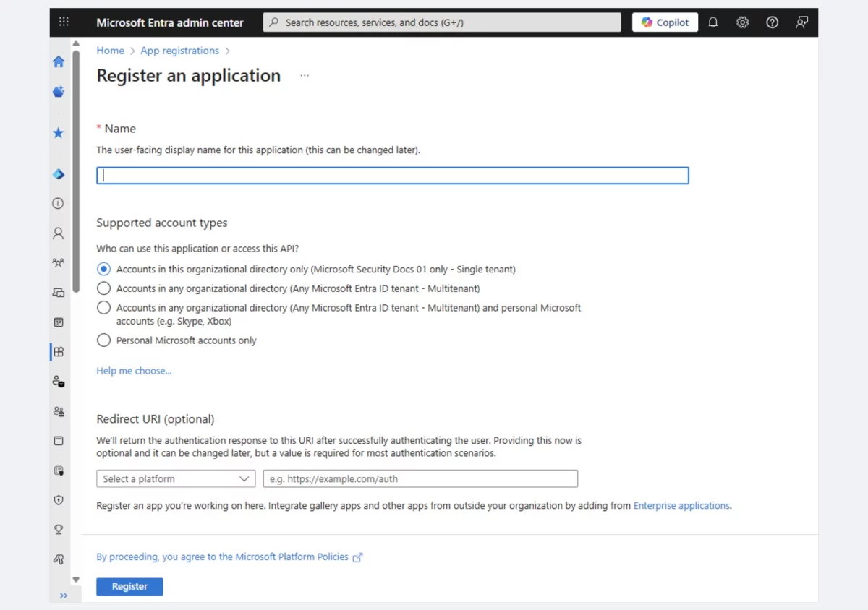Viewport: 868px width, 610px height.
Task: Open the person-with-shield icon in sidebar
Action: click(59, 382)
